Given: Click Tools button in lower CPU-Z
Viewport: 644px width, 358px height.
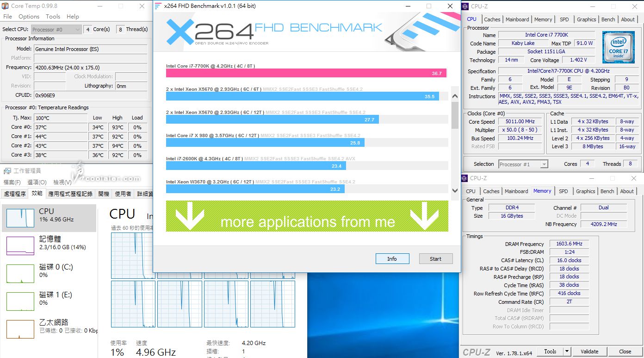Looking at the screenshot, I should click(x=550, y=352).
